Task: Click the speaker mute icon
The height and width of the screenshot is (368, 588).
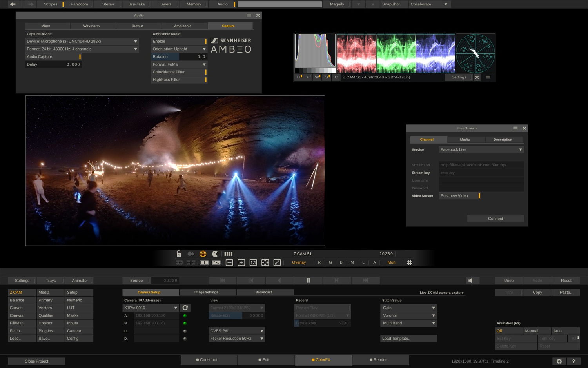Action: coord(470,281)
